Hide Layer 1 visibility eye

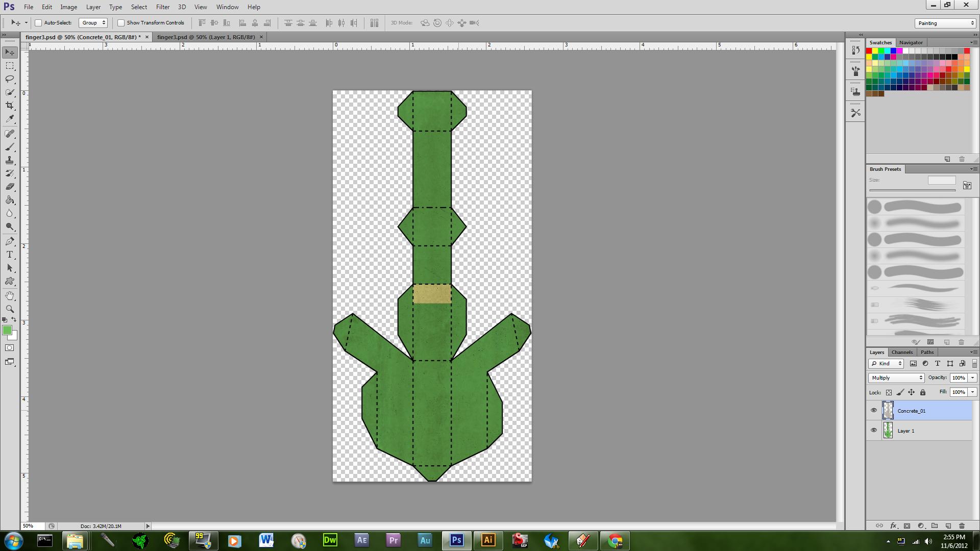coord(874,430)
